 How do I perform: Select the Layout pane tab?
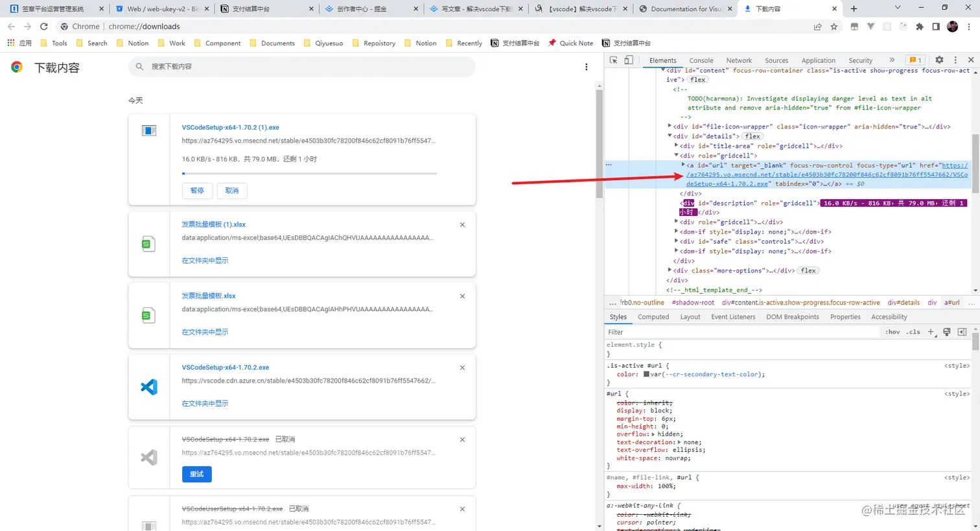click(690, 317)
